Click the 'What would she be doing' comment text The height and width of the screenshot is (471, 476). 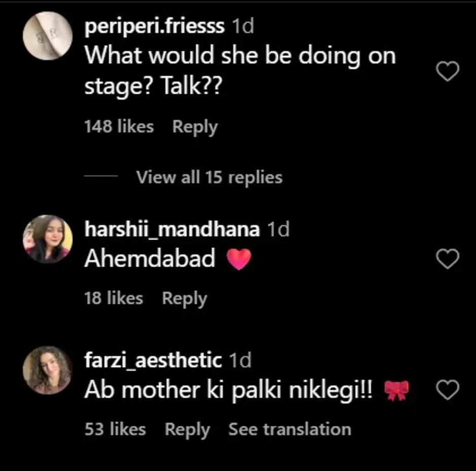coord(240,70)
